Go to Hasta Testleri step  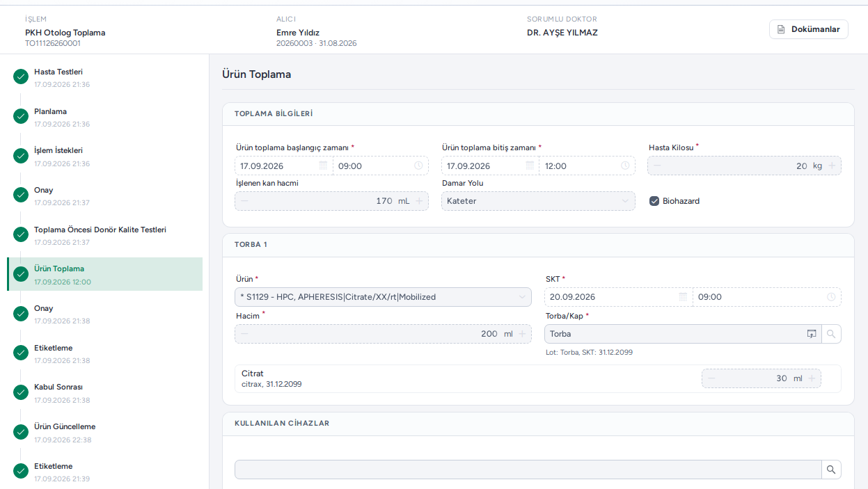pyautogui.click(x=104, y=77)
